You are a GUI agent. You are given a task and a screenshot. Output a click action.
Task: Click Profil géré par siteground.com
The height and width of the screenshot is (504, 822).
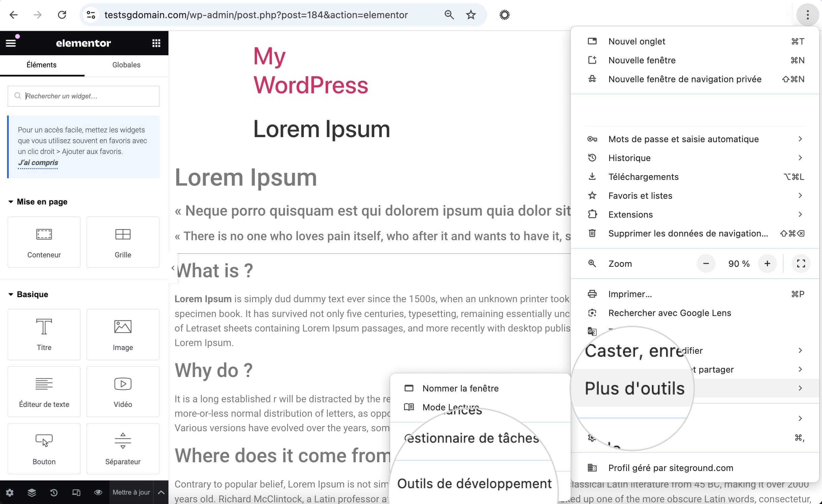click(x=695, y=468)
